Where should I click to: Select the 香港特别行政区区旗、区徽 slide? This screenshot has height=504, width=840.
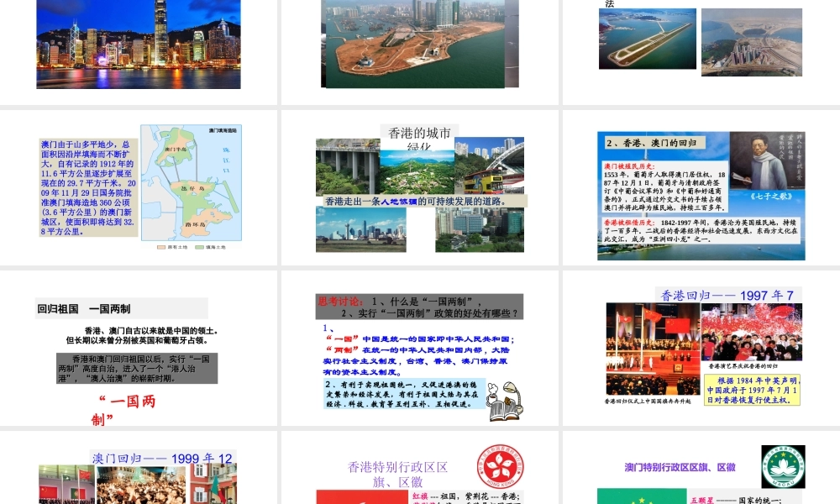click(419, 468)
